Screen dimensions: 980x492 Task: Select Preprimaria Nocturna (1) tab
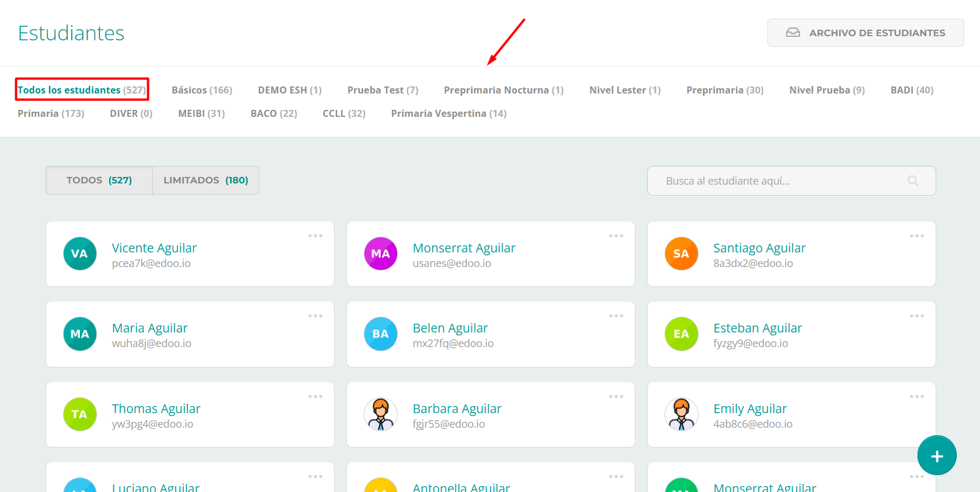[x=503, y=90]
